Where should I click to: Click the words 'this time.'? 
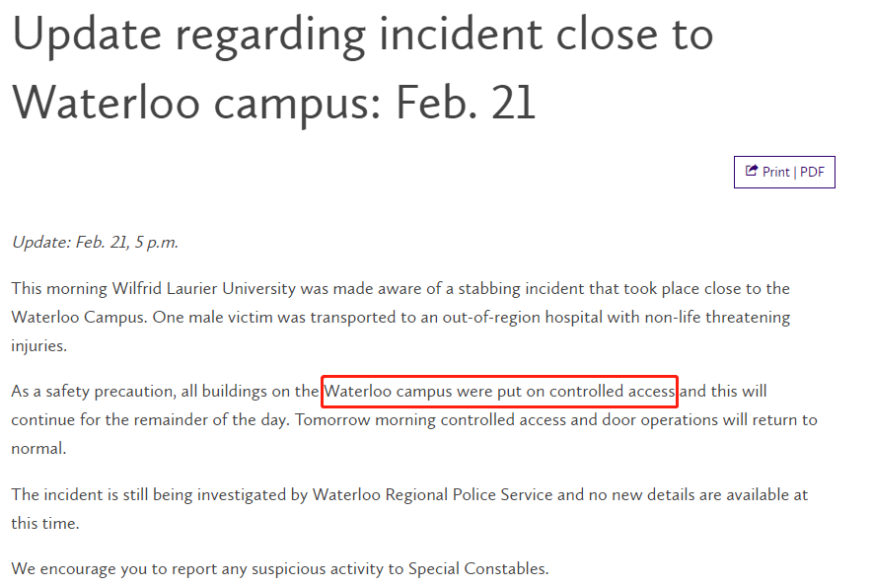point(45,524)
